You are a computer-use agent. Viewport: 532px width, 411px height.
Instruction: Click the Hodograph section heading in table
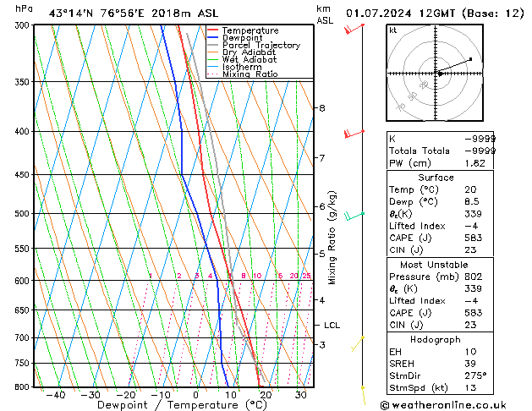[x=436, y=340]
